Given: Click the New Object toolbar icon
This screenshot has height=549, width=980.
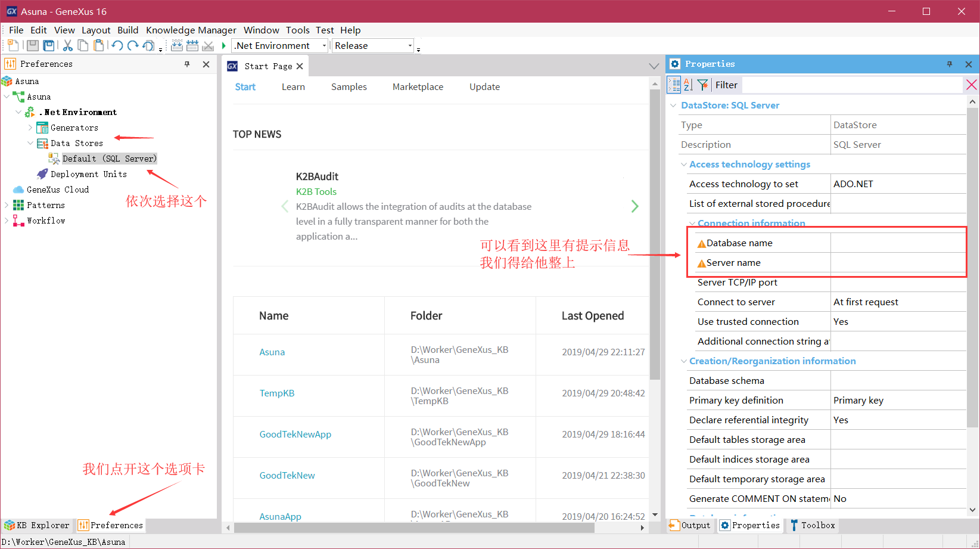Looking at the screenshot, I should 13,45.
